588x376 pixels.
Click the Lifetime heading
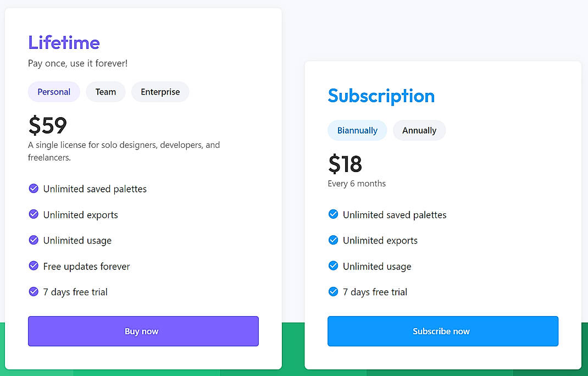pos(64,42)
